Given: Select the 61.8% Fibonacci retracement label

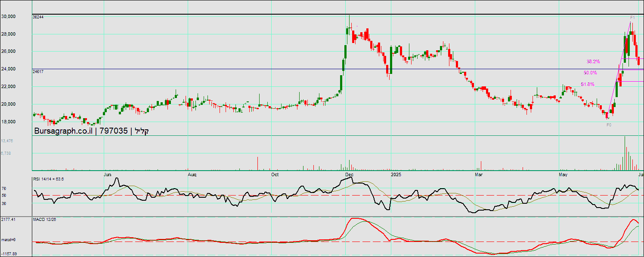Looking at the screenshot, I should [588, 85].
